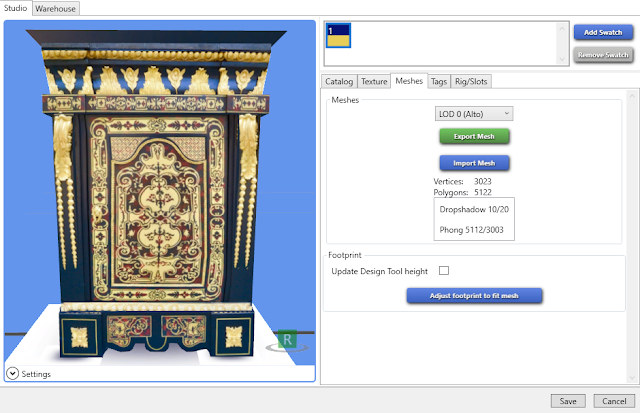The width and height of the screenshot is (640, 413).
Task: Select swatch number 1 thumbnail
Action: point(338,36)
